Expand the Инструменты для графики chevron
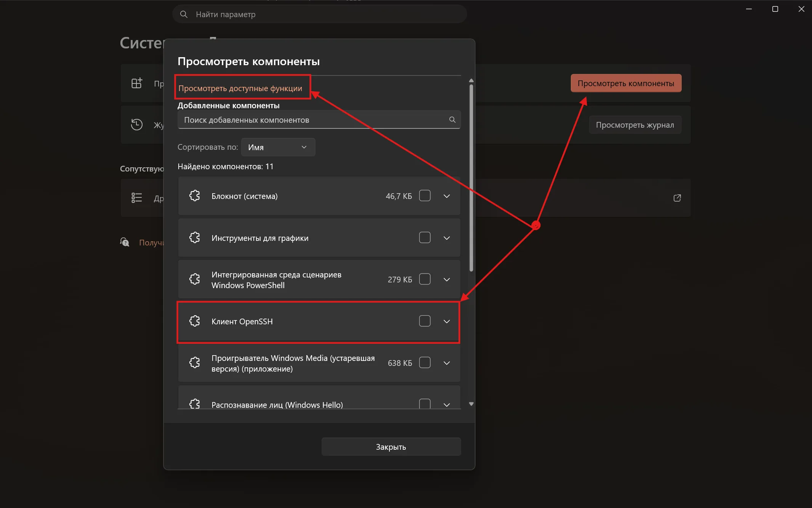812x508 pixels. 447,238
